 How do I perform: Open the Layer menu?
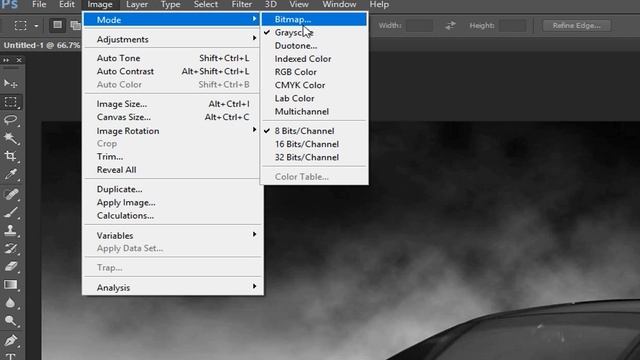pyautogui.click(x=137, y=4)
